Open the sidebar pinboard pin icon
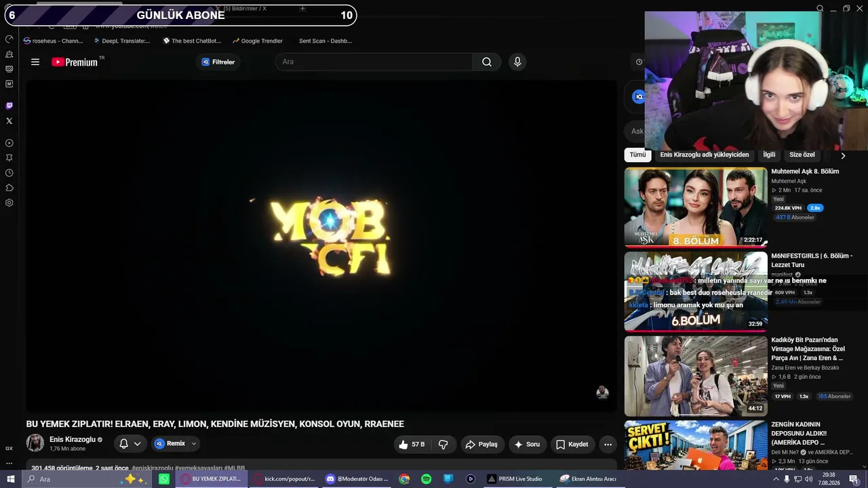Image resolution: width=868 pixels, height=488 pixels. tap(9, 158)
